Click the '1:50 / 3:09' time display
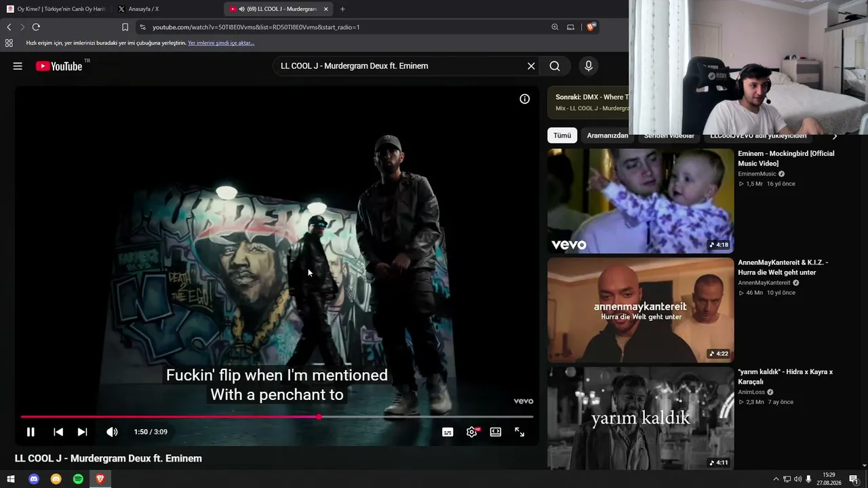868x488 pixels. coord(151,432)
